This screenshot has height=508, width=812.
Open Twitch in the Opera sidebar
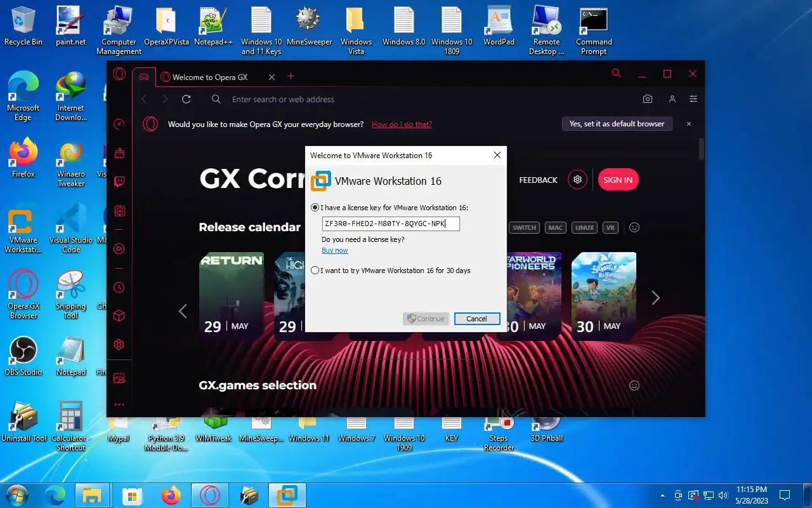(119, 182)
